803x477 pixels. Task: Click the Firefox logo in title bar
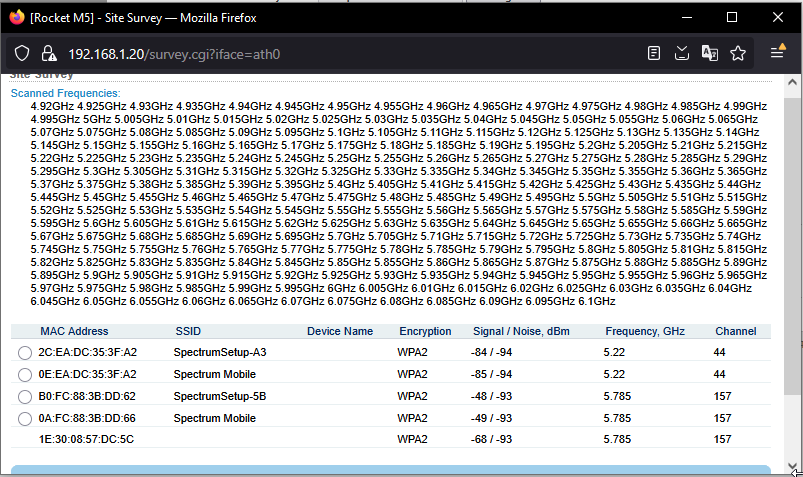(16, 17)
